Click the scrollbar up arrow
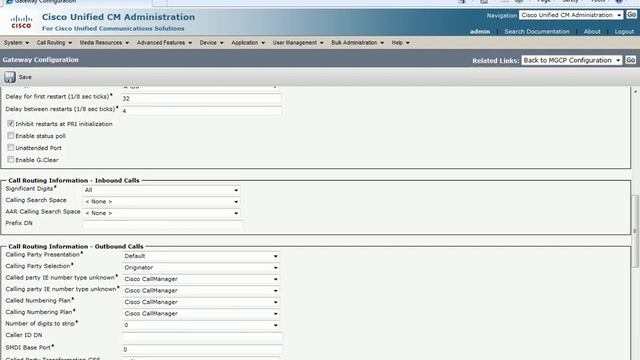The image size is (640, 360). 636,92
